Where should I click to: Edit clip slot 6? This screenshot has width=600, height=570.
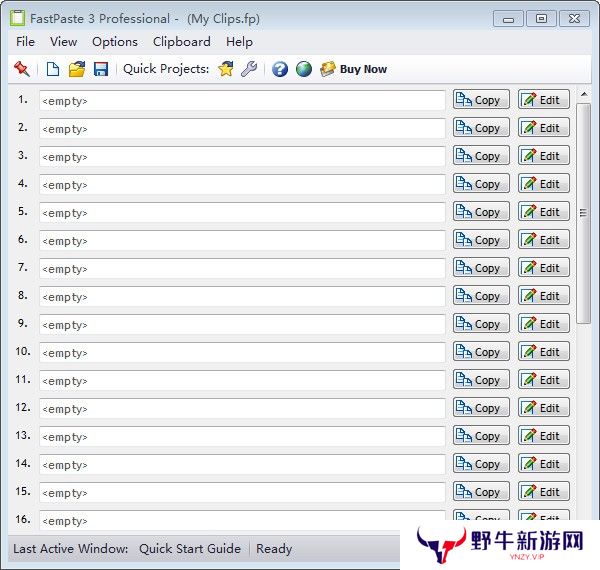click(x=544, y=239)
